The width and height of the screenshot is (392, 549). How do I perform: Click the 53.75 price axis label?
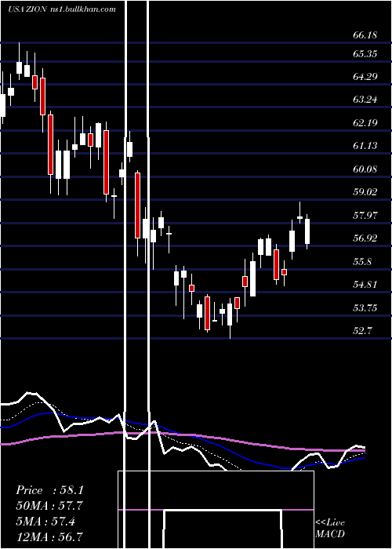point(365,308)
